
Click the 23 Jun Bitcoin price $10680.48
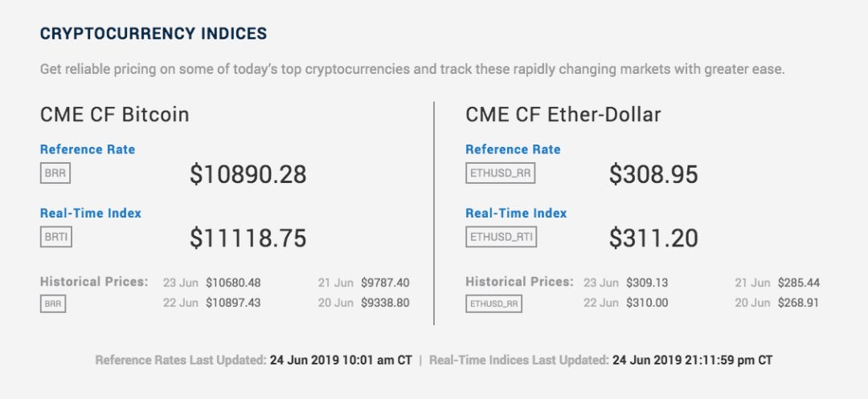(x=233, y=283)
